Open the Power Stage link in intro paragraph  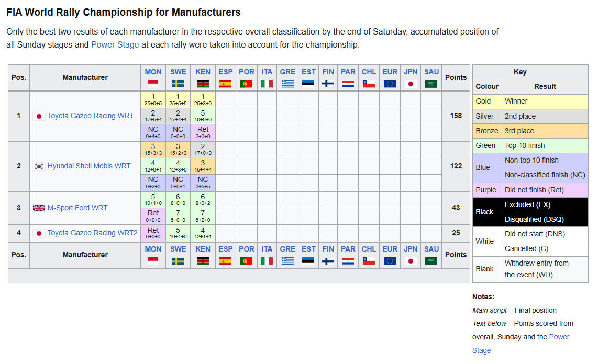tap(115, 44)
